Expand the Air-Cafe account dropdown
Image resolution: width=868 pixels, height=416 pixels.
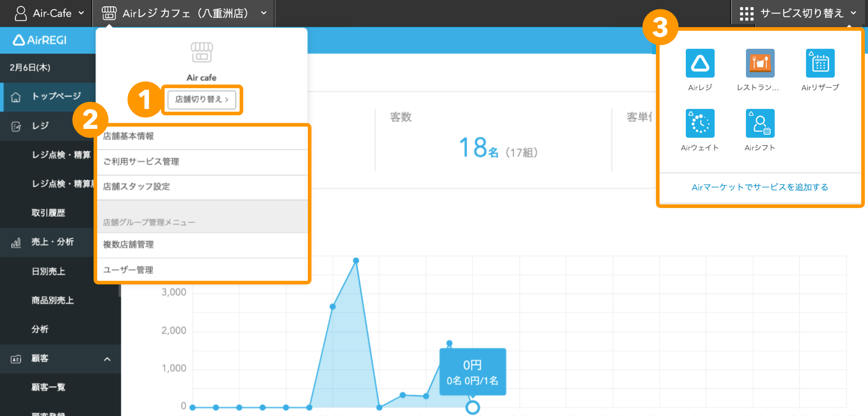coord(81,13)
